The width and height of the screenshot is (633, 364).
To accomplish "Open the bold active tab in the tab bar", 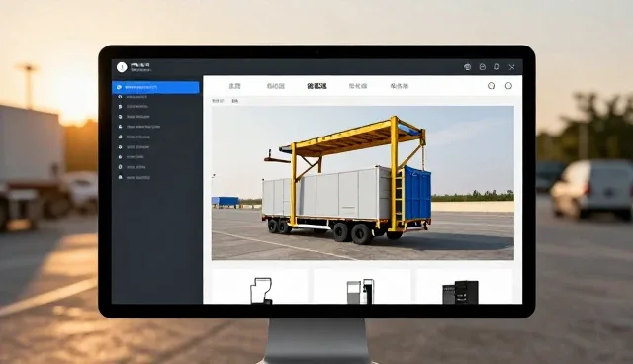I will pos(316,86).
